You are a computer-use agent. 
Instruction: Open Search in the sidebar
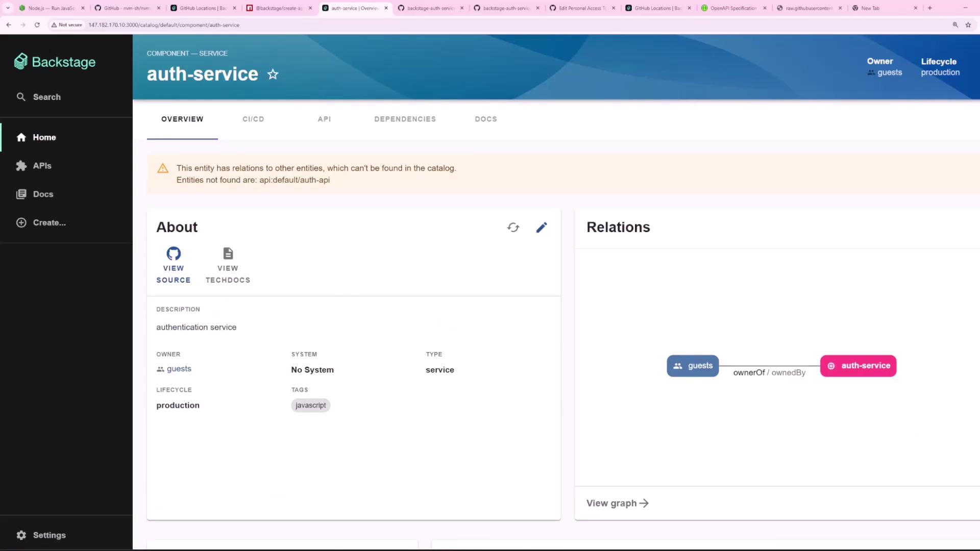39,97
